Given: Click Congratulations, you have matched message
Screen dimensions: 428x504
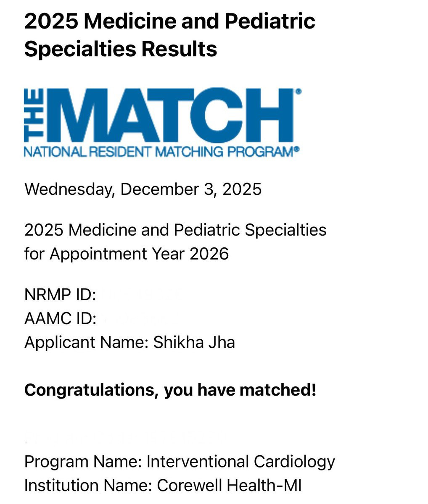Looking at the screenshot, I should [x=170, y=390].
